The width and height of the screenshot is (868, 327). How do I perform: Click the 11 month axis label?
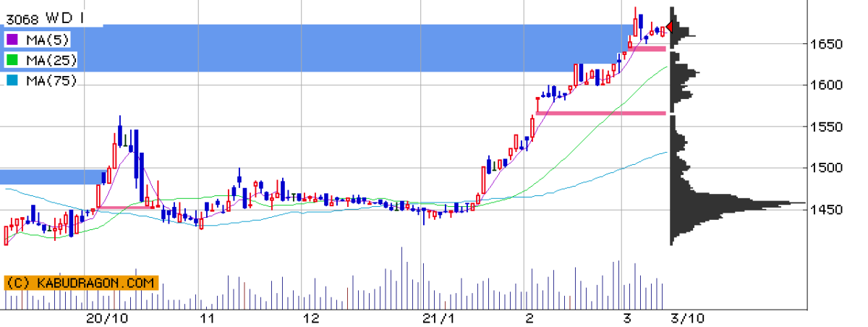point(208,318)
